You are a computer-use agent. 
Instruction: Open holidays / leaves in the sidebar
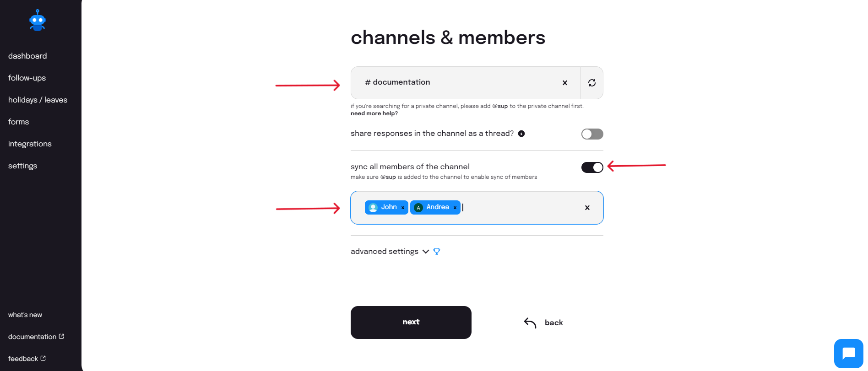point(38,100)
